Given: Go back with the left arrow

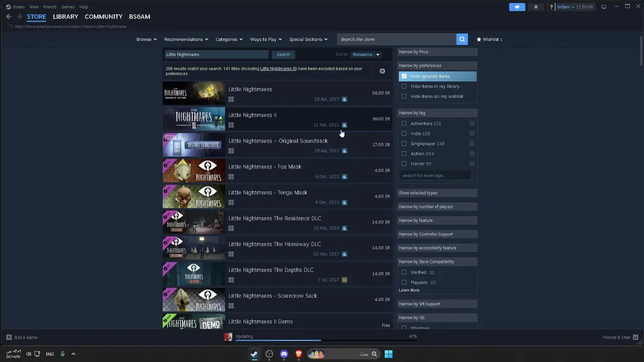Looking at the screenshot, I should tap(9, 17).
